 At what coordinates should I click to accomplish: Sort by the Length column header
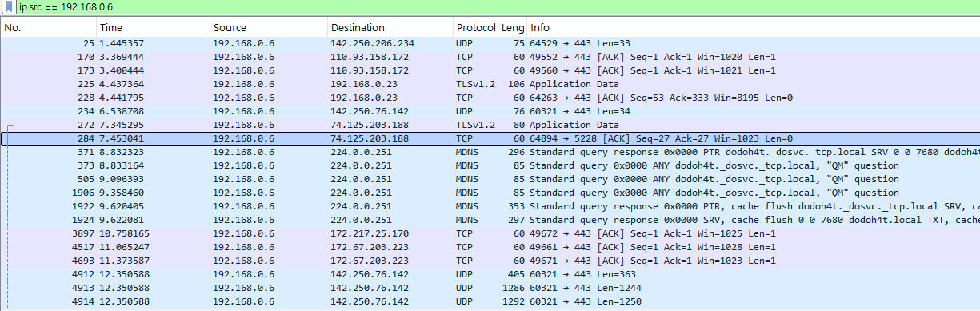click(513, 27)
